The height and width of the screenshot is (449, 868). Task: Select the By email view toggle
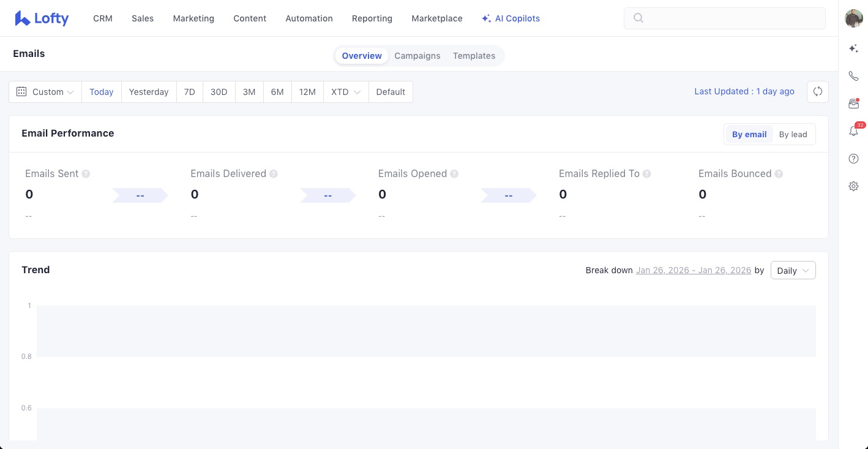point(749,135)
